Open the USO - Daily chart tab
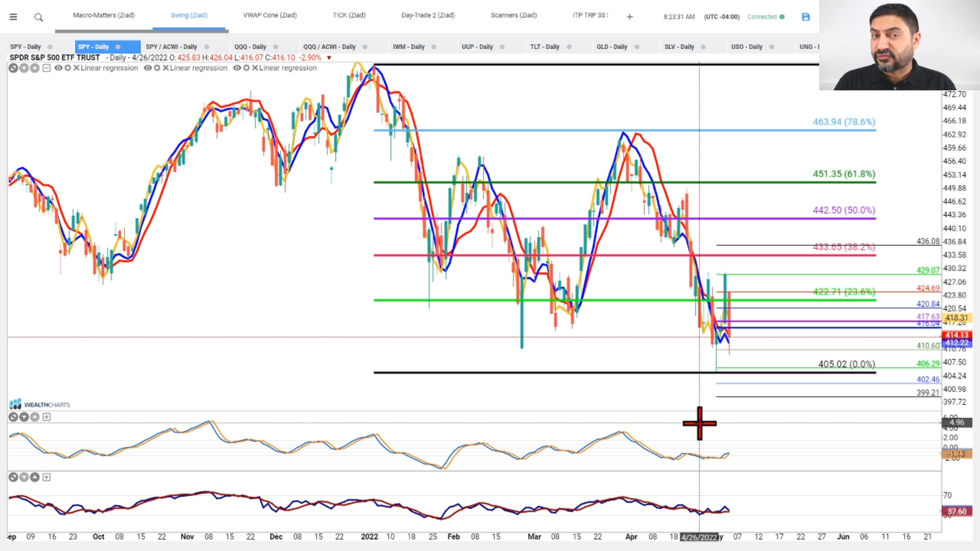This screenshot has height=551, width=980. click(x=747, y=47)
